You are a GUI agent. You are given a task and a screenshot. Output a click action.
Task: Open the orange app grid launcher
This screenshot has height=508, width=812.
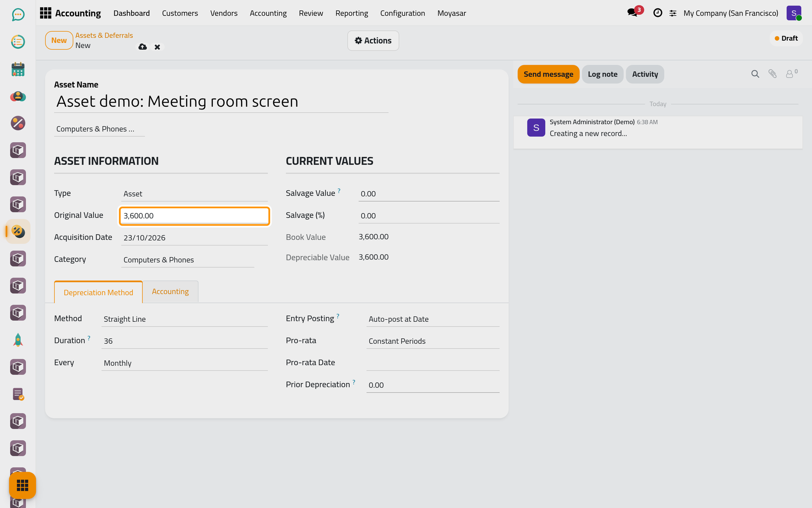click(22, 485)
